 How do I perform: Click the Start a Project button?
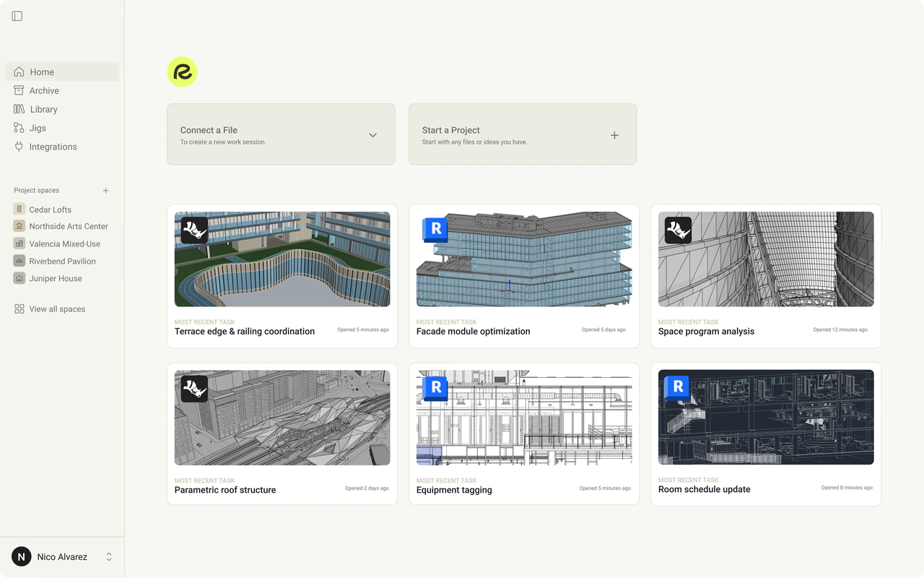coord(523,134)
